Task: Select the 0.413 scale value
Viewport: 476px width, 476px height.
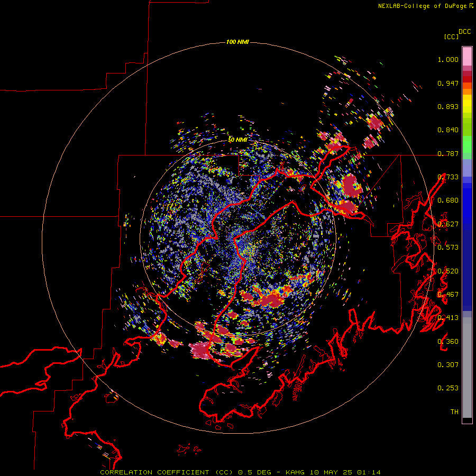Action: click(448, 318)
